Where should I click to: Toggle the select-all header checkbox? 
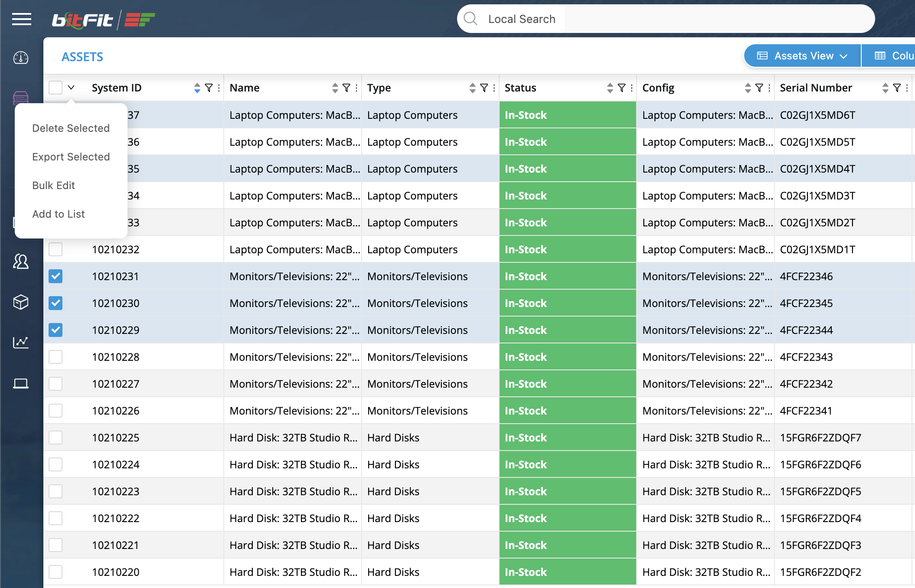click(56, 88)
